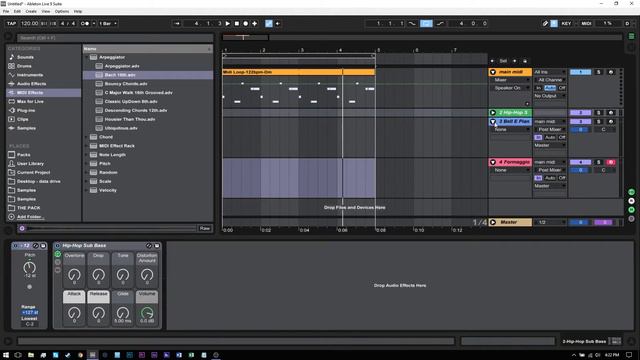The width and height of the screenshot is (640, 360).
Task: Expand the Chord folder
Action: point(86,137)
